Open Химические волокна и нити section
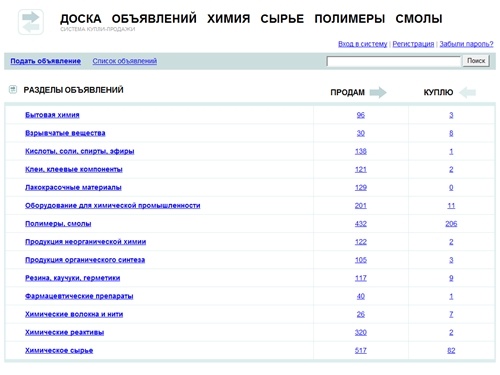 [74, 314]
